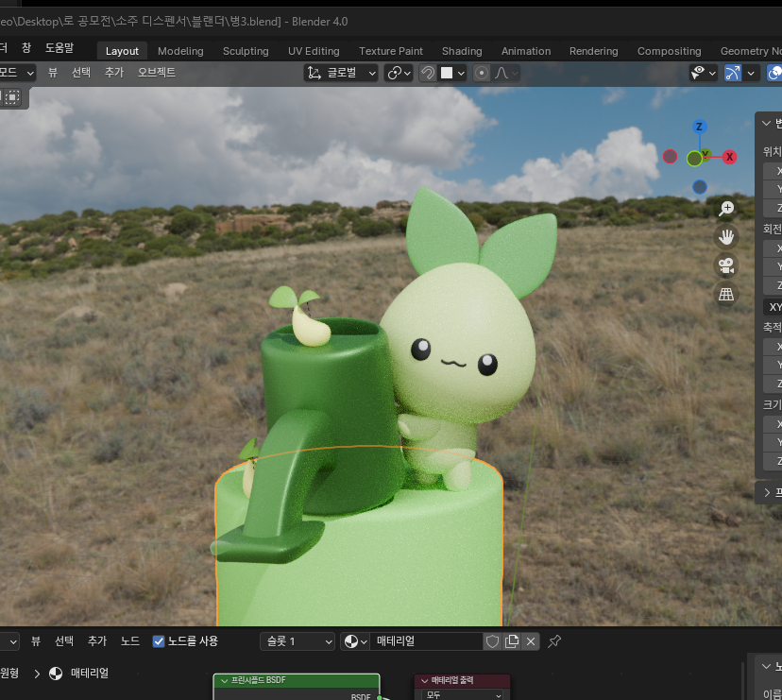This screenshot has height=700, width=782.
Task: Click the zoom magnifier icon in the viewport
Action: (x=726, y=208)
